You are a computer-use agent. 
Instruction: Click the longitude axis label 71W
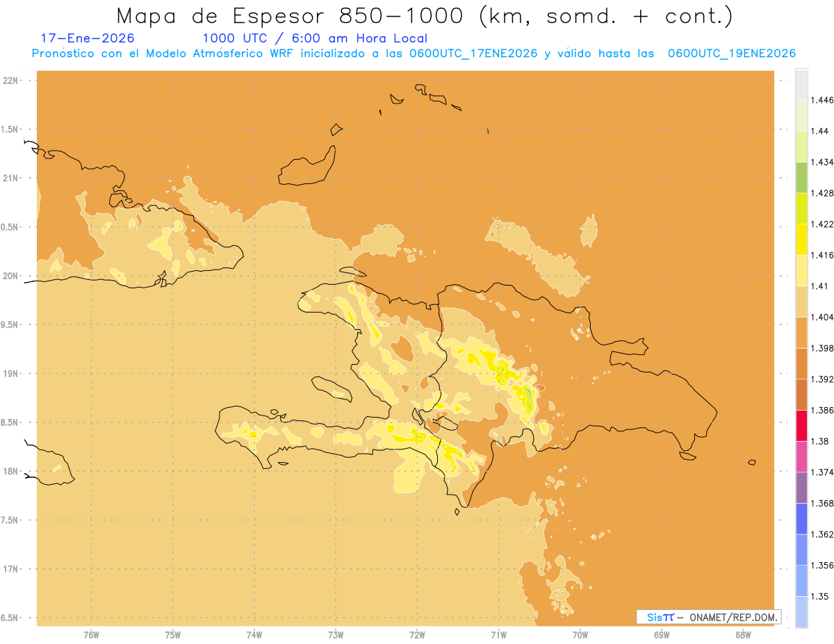(498, 634)
